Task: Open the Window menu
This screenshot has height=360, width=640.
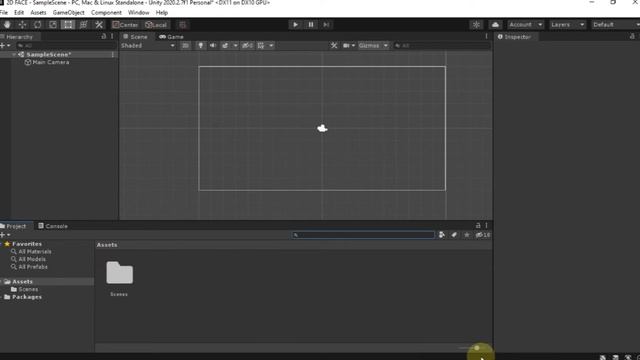Action: 138,13
